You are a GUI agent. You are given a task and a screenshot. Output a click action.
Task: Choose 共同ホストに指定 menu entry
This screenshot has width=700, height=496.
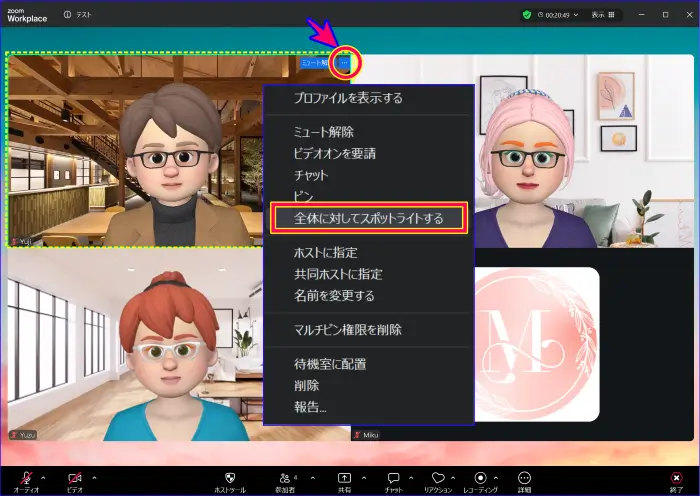(x=338, y=274)
